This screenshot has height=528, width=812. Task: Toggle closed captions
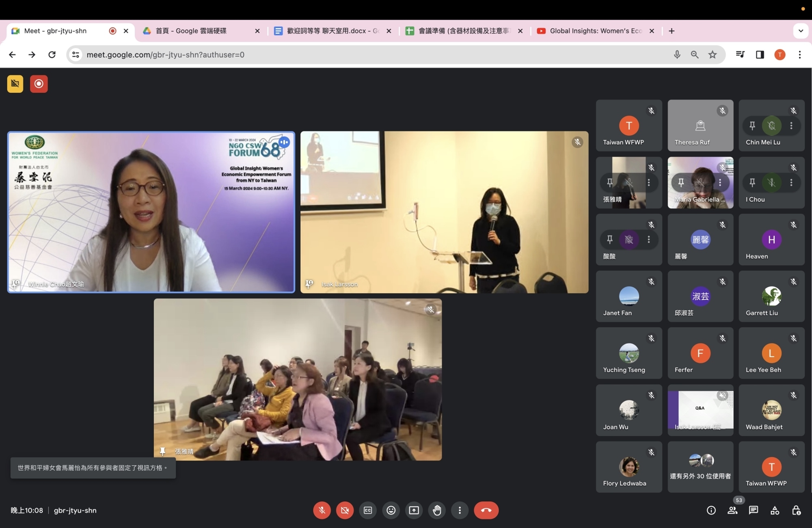point(368,510)
